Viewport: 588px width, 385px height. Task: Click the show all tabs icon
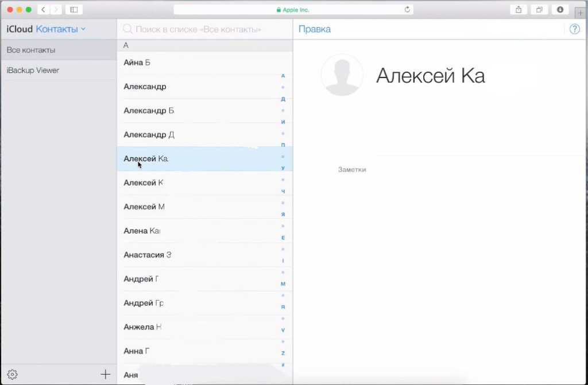(x=539, y=10)
